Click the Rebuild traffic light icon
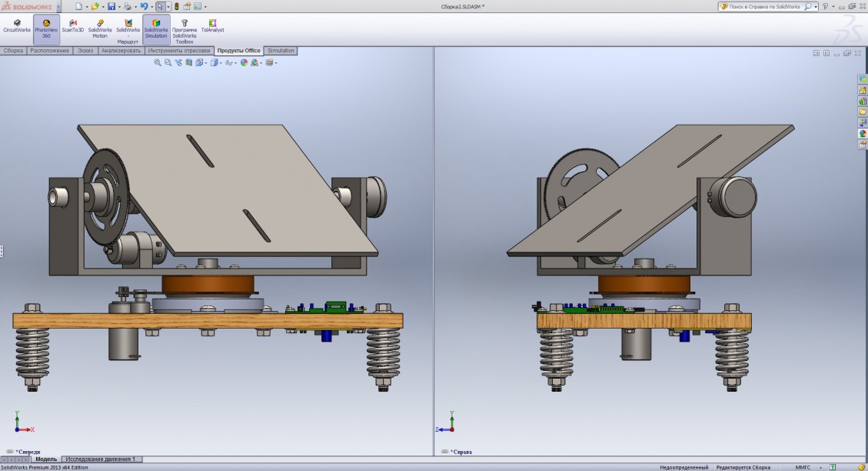 (175, 6)
